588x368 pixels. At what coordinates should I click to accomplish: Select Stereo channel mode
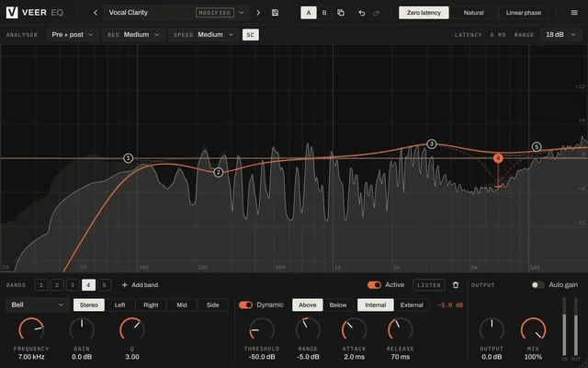coord(89,305)
